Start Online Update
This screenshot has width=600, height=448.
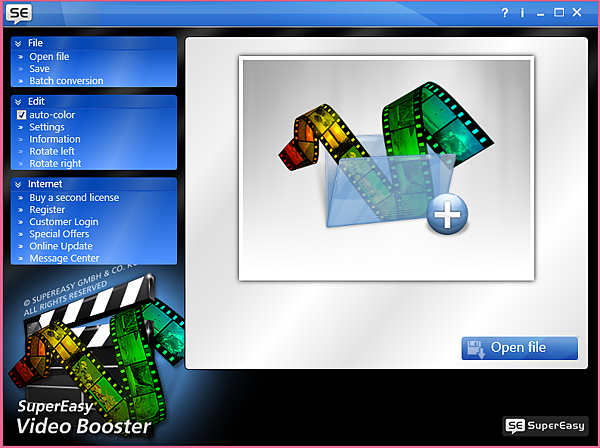coord(61,246)
